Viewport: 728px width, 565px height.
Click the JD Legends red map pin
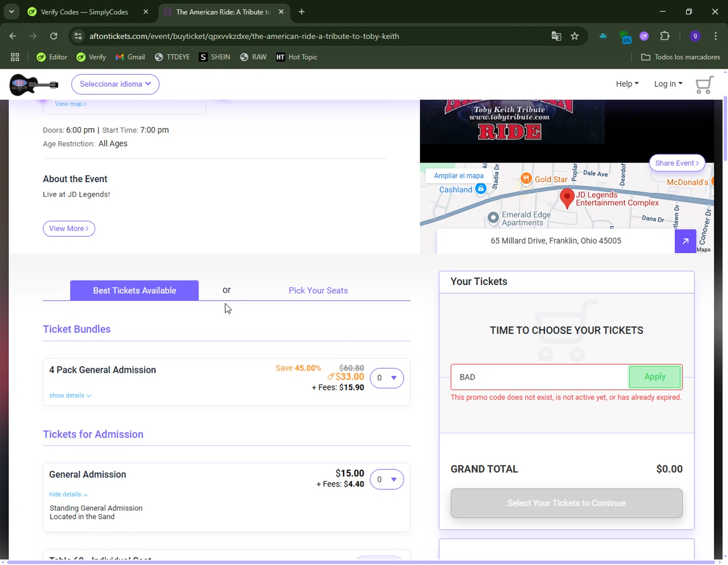tap(567, 199)
